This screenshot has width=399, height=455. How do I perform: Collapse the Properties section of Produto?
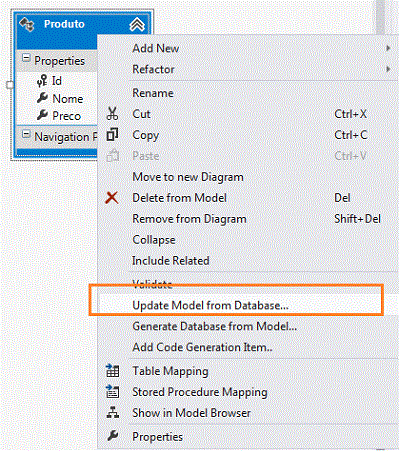coord(26,58)
